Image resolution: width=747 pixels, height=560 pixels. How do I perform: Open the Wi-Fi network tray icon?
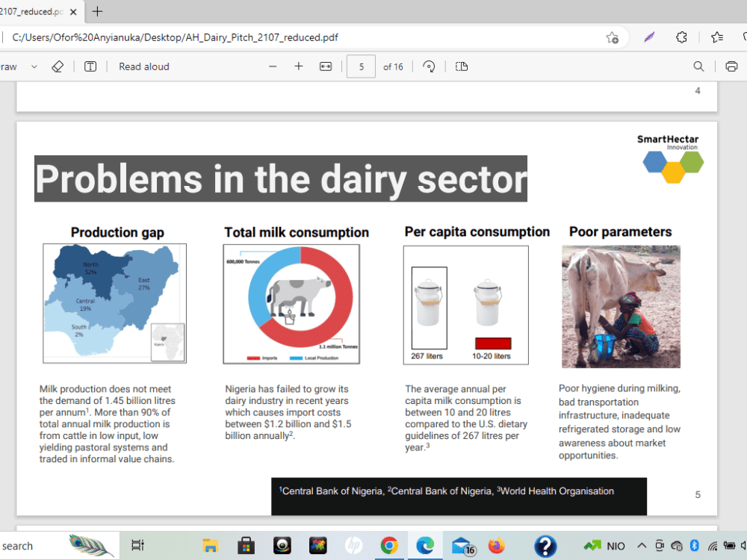pos(712,546)
